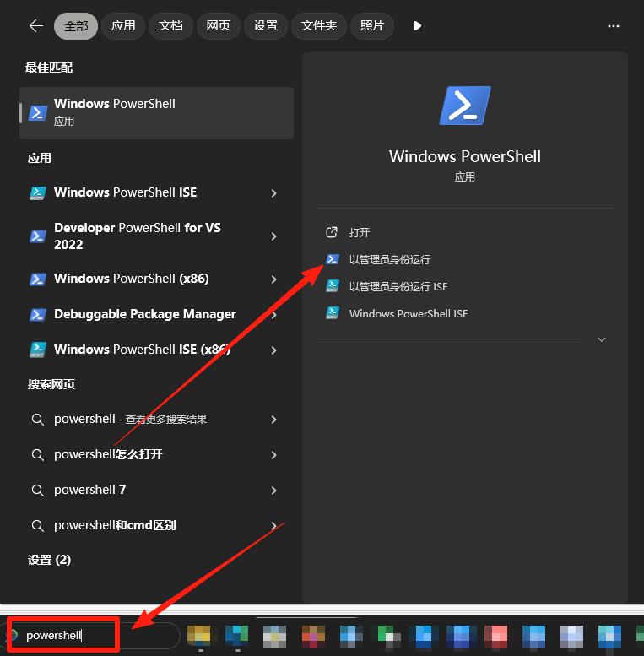Click the search icon in the taskbar search box
Image resolution: width=644 pixels, height=656 pixels.
13,636
